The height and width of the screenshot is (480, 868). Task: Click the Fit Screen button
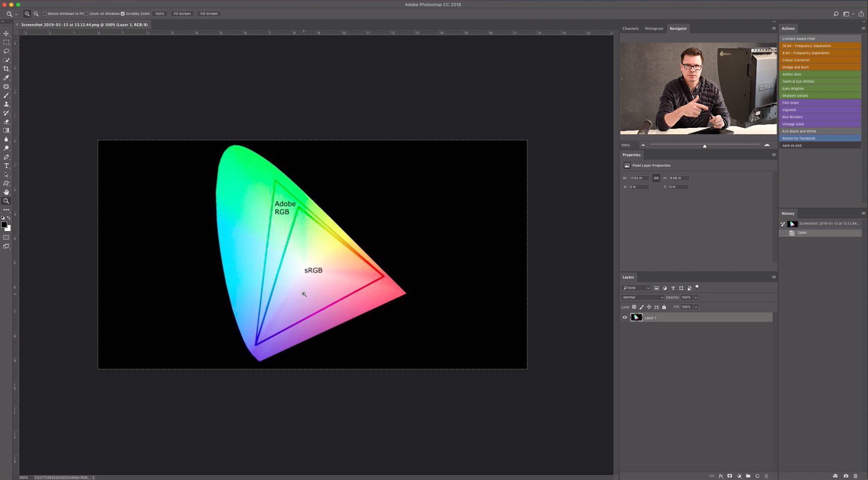[x=182, y=14]
